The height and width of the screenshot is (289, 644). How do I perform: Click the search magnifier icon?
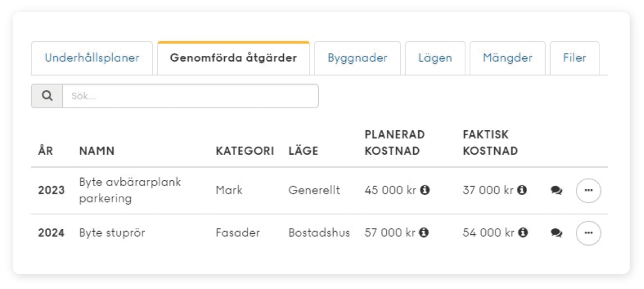(47, 96)
